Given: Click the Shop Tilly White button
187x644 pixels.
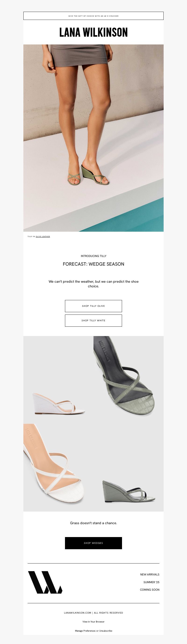Looking at the screenshot, I should pos(93,321).
